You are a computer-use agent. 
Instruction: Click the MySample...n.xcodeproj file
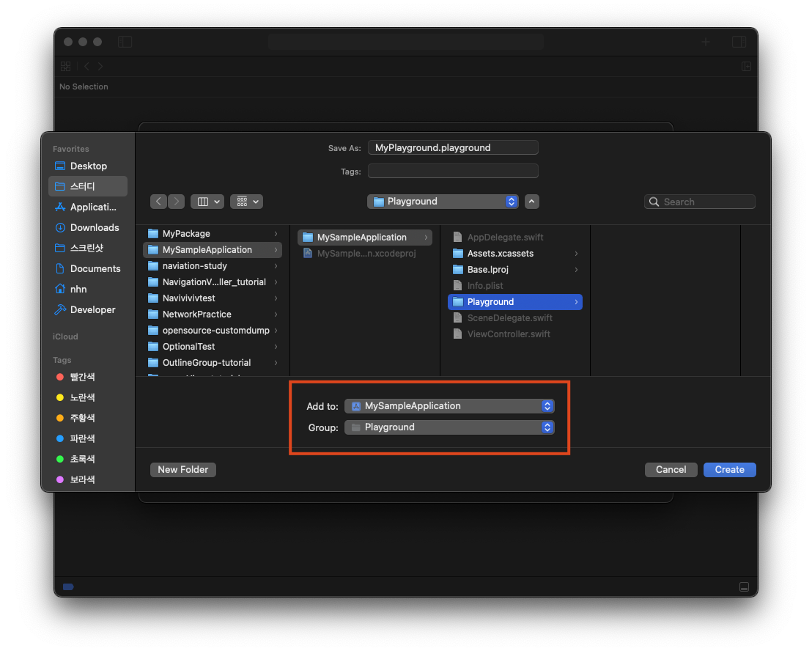(x=365, y=253)
